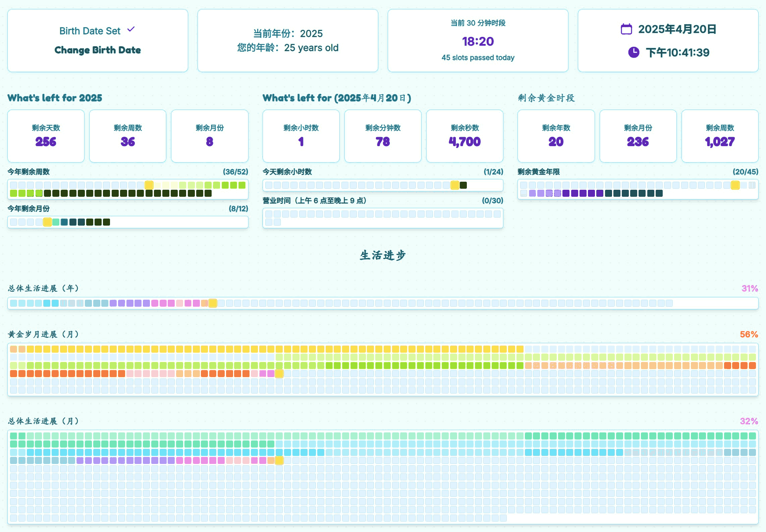Screen dimensions: 766x532
Task: Click the 剩余年数 20 card
Action: [556, 136]
